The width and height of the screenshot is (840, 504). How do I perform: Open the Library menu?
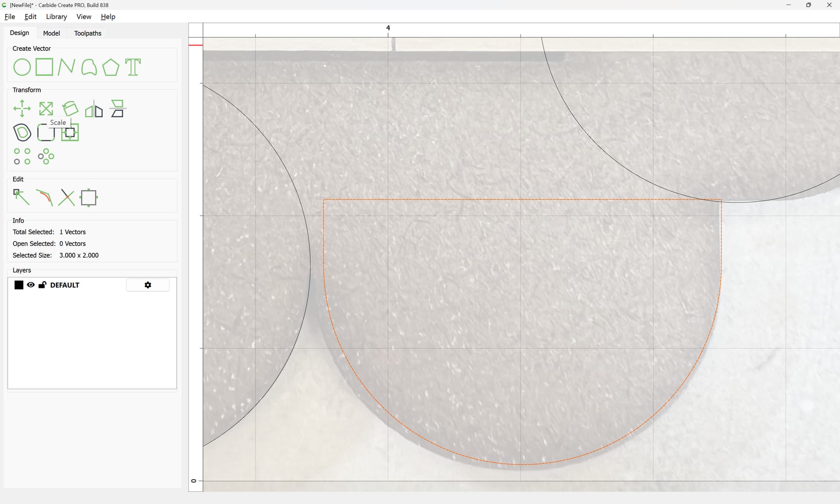(56, 17)
